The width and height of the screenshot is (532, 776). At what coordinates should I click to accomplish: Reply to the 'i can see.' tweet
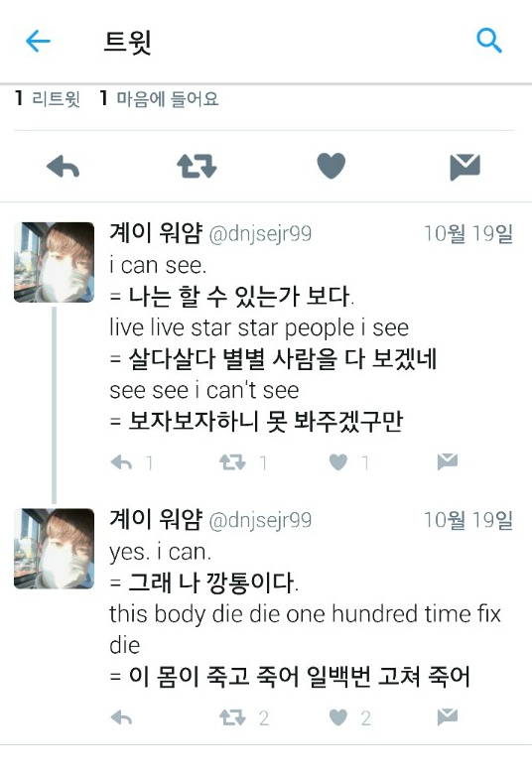point(121,462)
